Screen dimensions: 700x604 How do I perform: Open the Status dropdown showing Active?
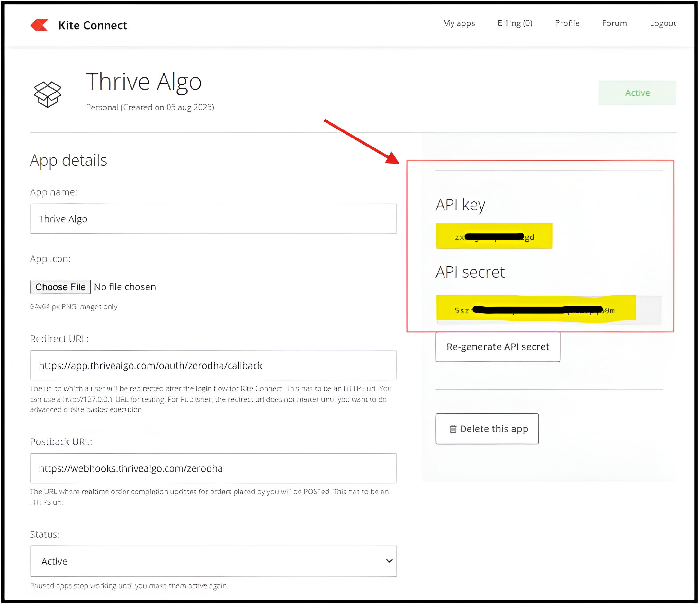[213, 562]
